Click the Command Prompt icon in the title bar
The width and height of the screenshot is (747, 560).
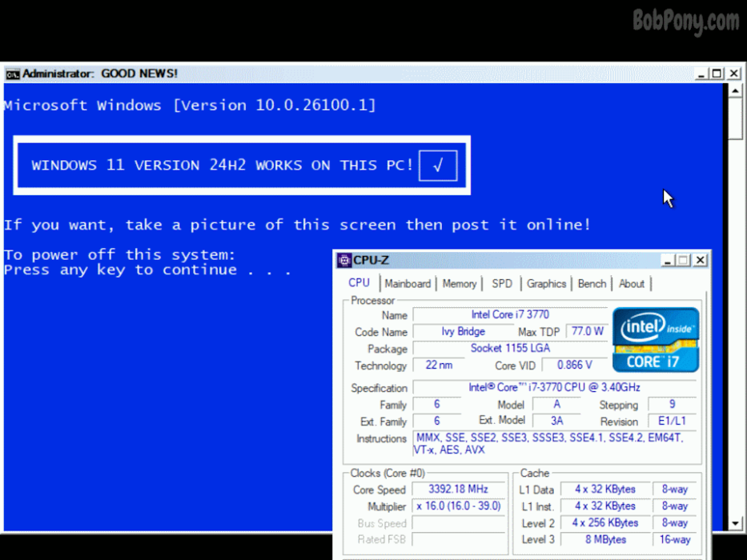[x=12, y=73]
